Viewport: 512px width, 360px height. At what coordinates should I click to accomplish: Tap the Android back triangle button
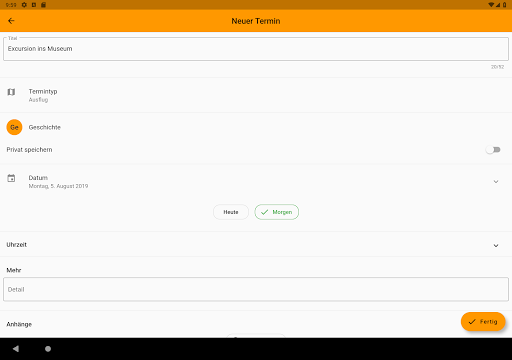16,349
